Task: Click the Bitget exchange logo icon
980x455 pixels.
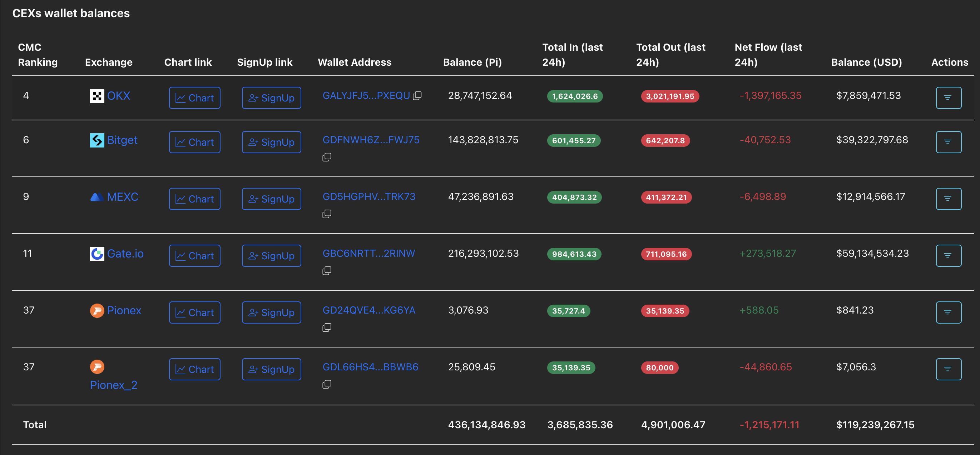Action: 97,140
